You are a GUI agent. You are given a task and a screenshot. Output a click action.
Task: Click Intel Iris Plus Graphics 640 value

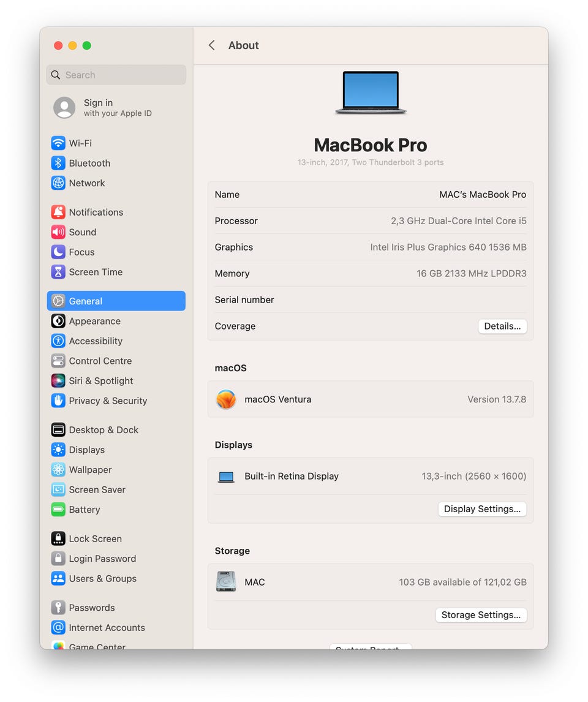click(x=448, y=247)
